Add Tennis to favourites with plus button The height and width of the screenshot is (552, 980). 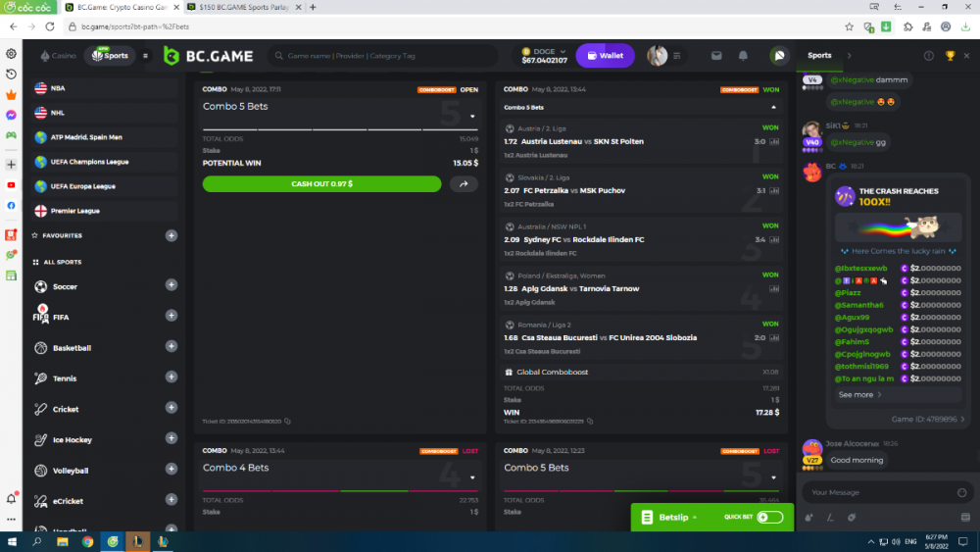(171, 377)
